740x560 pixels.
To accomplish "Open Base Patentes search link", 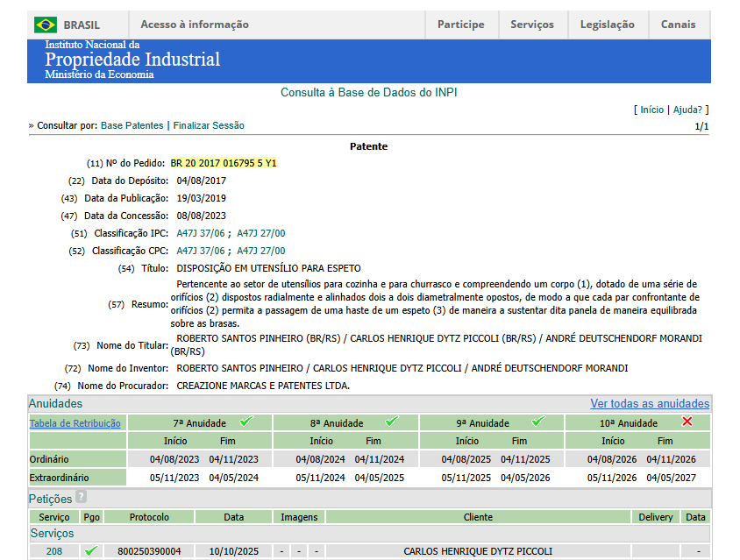I will (x=132, y=125).
